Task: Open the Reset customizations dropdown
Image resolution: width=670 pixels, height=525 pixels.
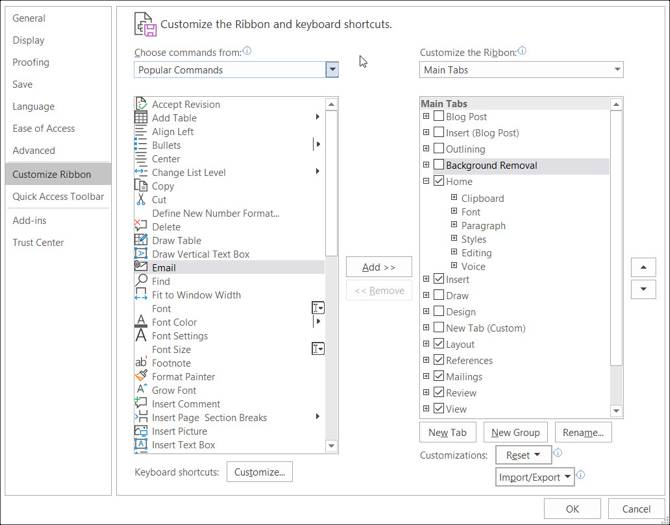Action: click(523, 455)
